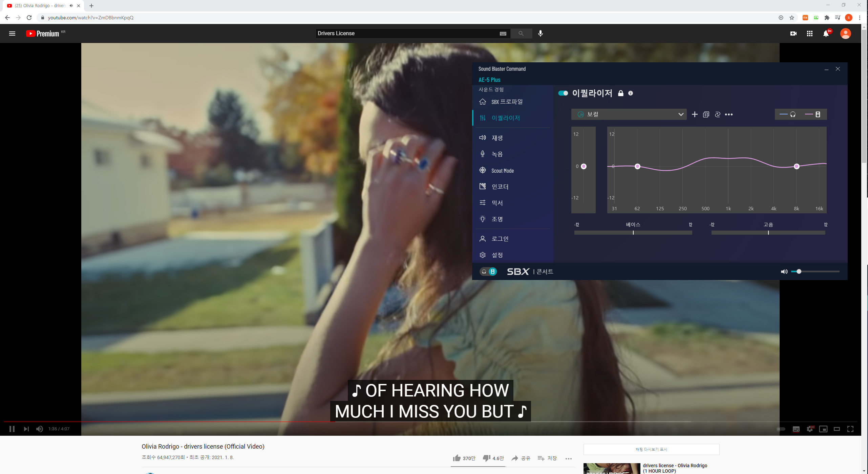
Task: Click 채팅 다시보기 표시 button
Action: pos(651,449)
